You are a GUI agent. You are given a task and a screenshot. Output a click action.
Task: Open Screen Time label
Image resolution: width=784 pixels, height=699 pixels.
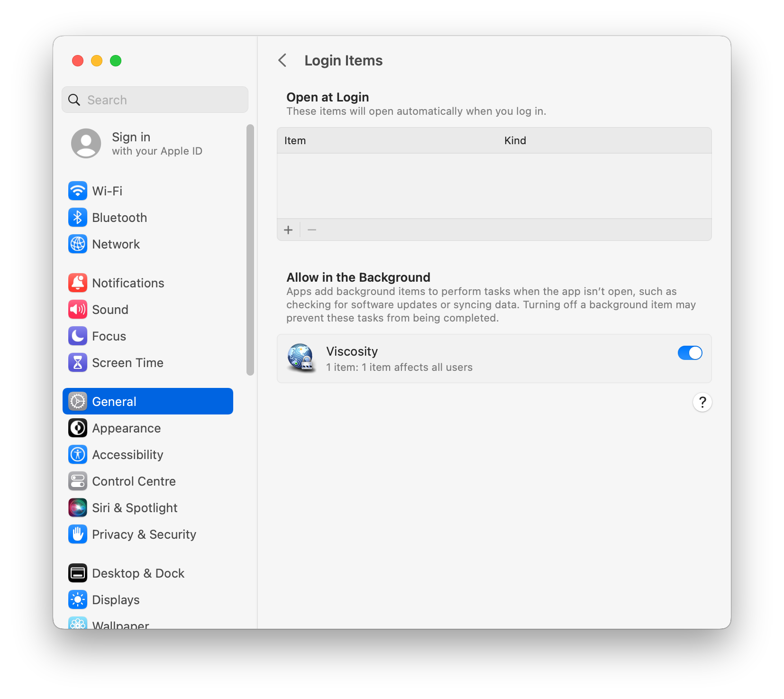pos(128,363)
